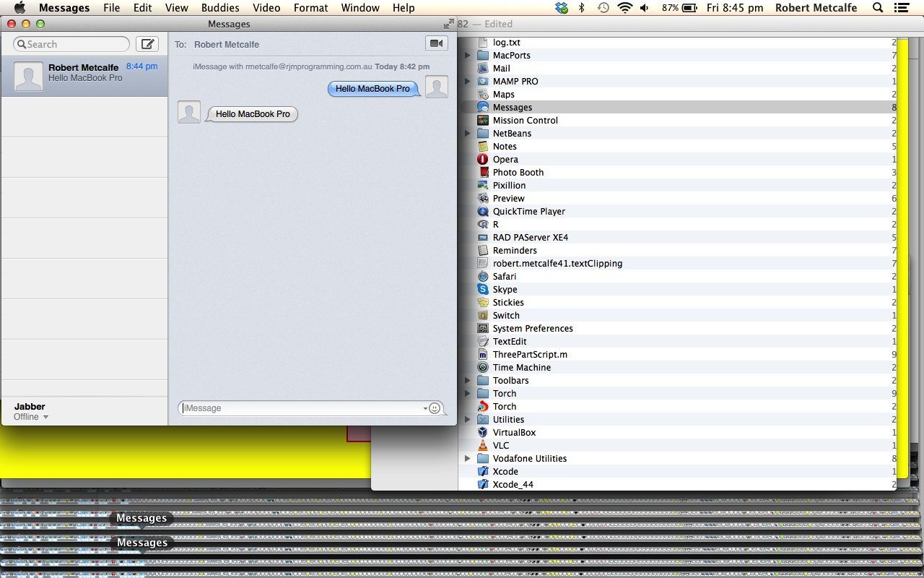Select the Mission Control icon in the list

(483, 120)
